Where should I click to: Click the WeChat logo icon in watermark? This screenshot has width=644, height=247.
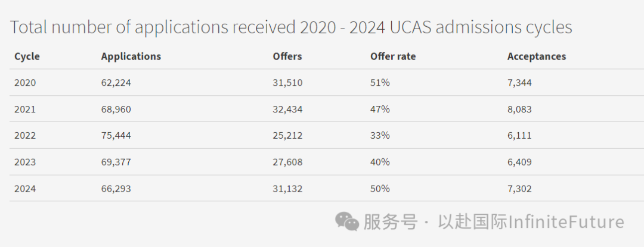click(347, 221)
